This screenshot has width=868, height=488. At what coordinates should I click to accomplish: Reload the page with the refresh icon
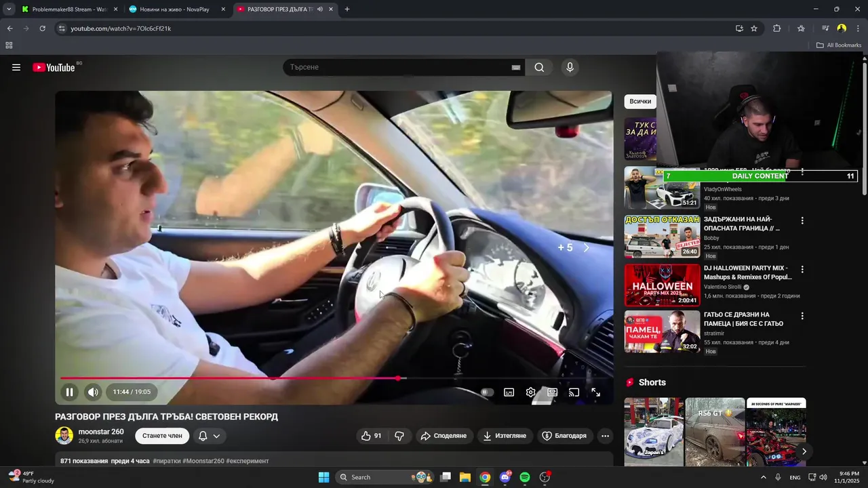tap(42, 28)
